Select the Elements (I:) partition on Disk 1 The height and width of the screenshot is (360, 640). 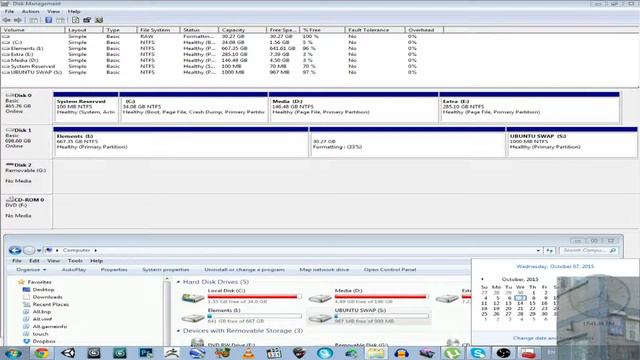click(181, 142)
